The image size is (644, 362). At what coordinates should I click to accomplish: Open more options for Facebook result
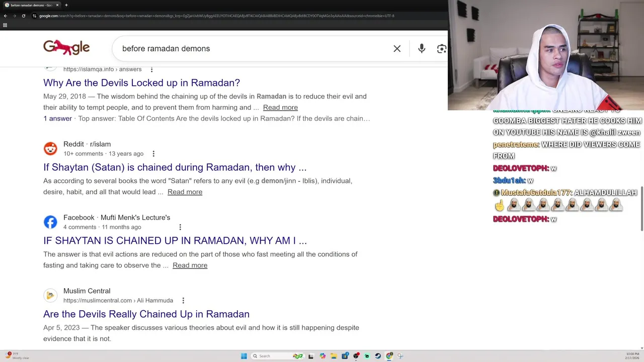[180, 227]
